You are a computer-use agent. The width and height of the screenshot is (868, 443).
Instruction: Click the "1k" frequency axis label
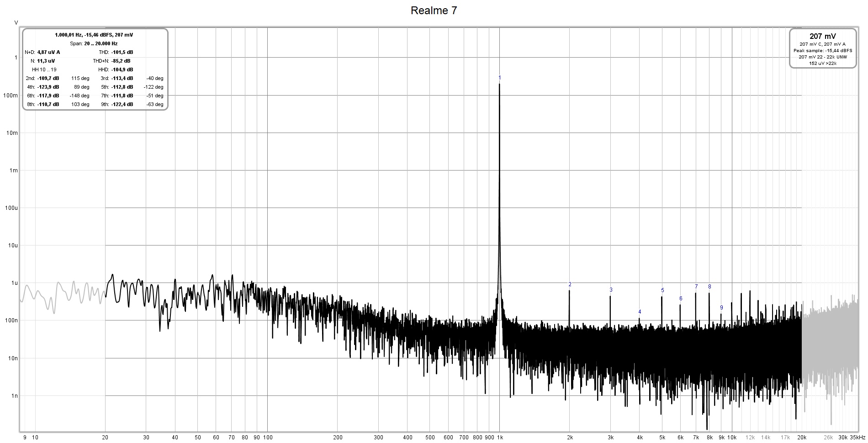coord(500,438)
